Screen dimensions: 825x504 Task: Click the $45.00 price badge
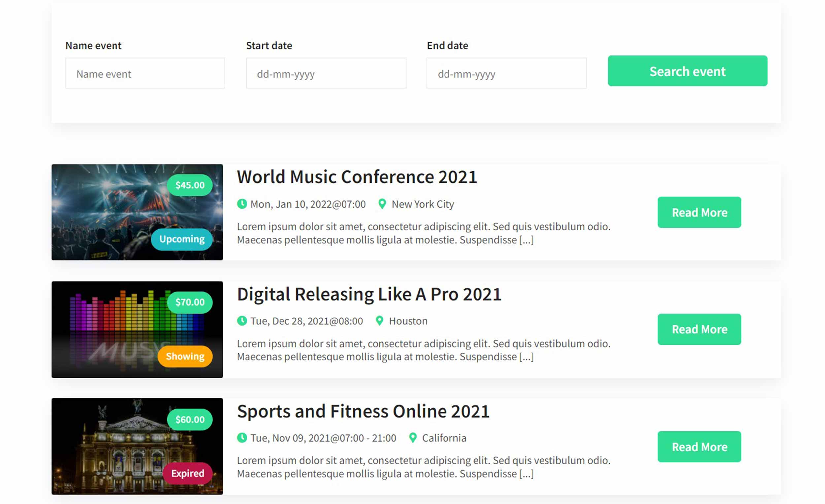189,185
